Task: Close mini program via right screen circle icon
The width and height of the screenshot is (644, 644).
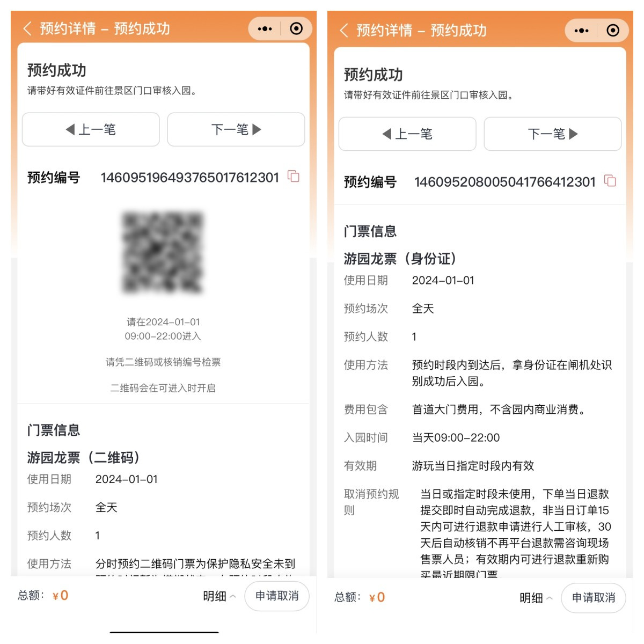Action: pyautogui.click(x=612, y=31)
